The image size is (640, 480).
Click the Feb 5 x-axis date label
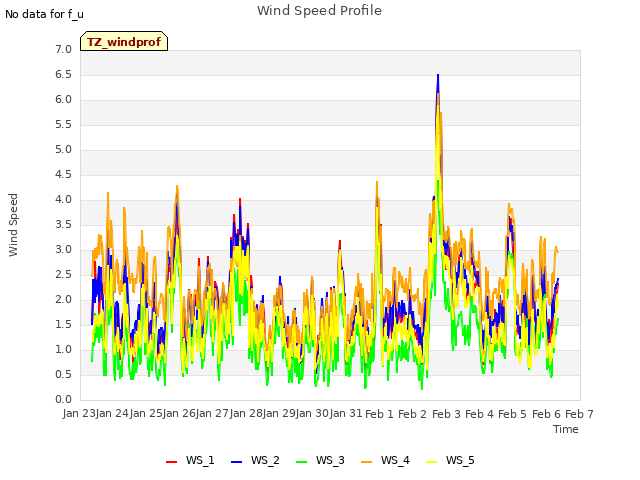point(513,414)
